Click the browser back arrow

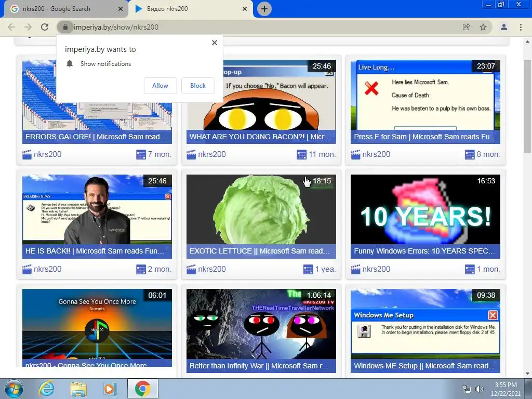coord(11,27)
